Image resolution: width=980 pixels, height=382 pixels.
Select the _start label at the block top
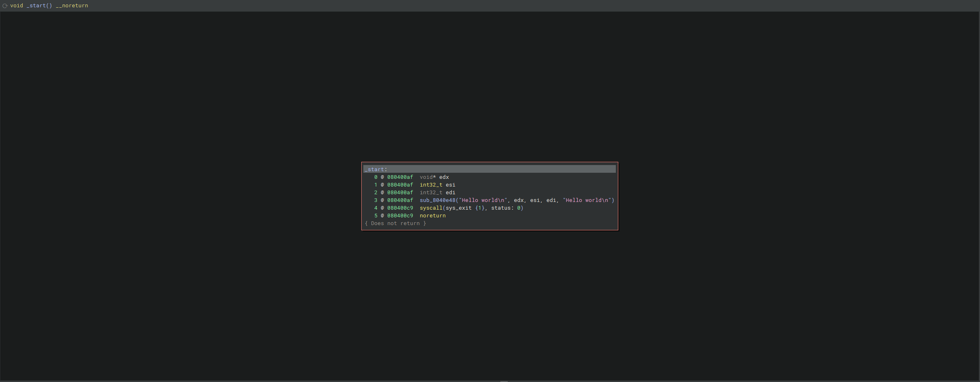pos(375,169)
